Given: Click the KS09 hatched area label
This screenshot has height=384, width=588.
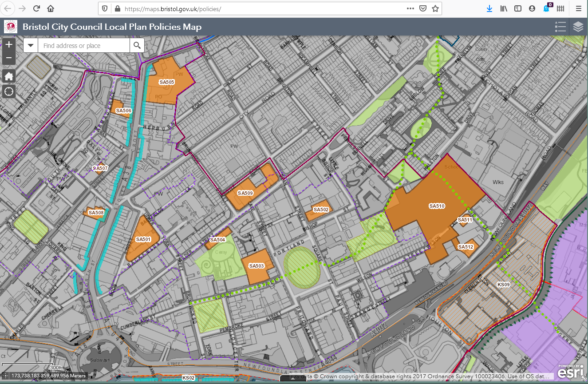Looking at the screenshot, I should pyautogui.click(x=503, y=284).
